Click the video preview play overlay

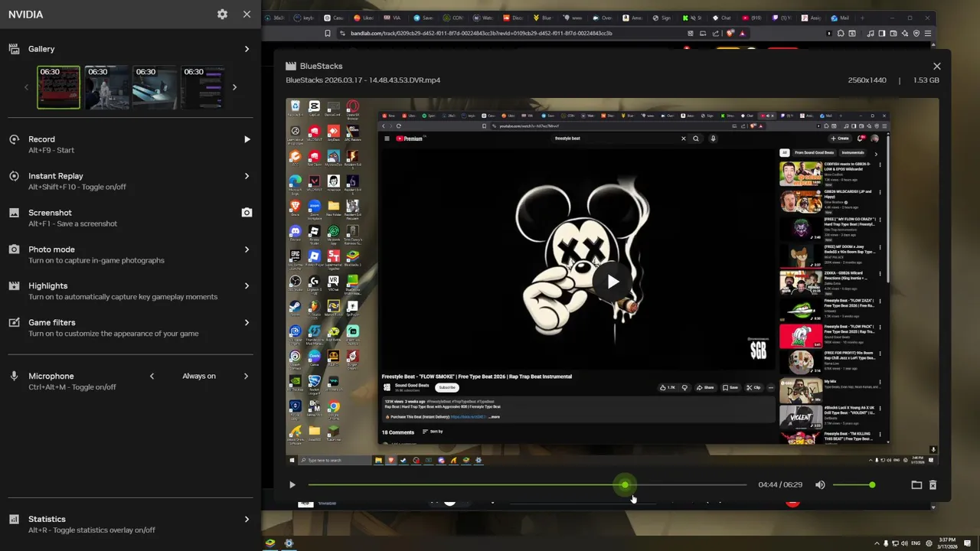pos(612,282)
